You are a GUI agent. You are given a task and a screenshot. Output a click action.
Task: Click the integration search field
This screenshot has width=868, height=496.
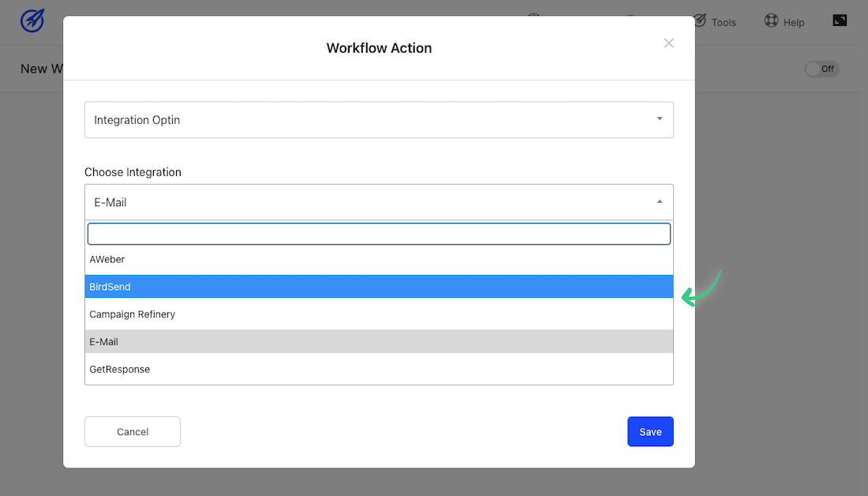(x=379, y=234)
